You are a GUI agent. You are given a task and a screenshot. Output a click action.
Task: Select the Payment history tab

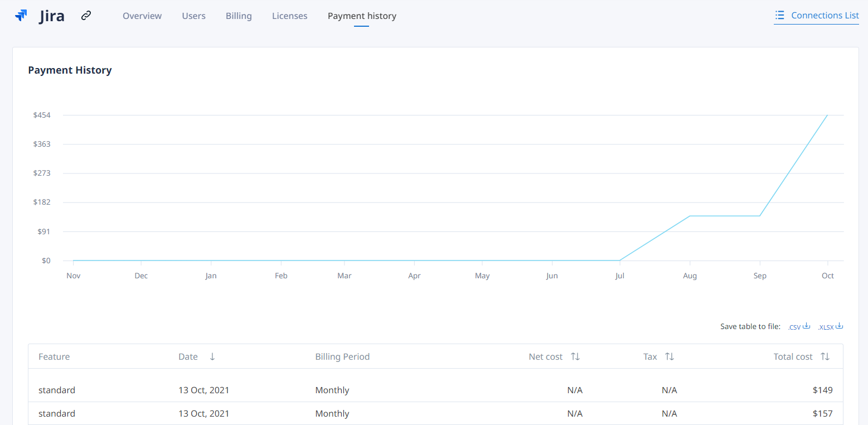coord(362,16)
